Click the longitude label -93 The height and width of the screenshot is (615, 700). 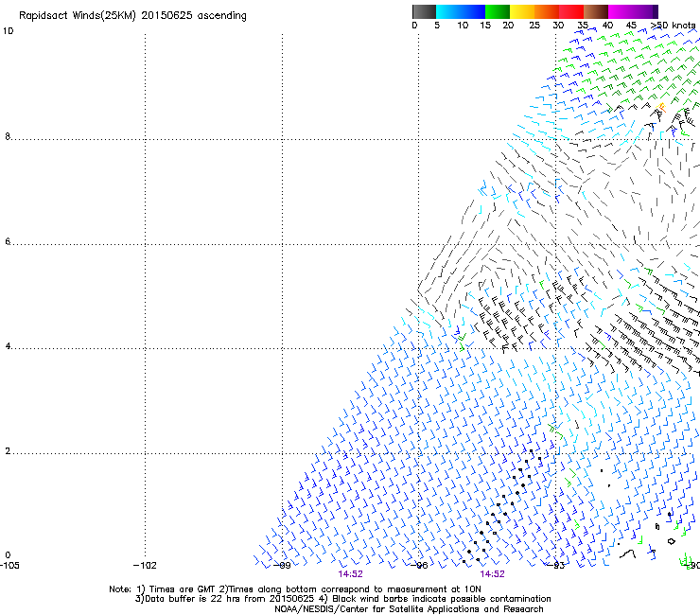(x=556, y=565)
